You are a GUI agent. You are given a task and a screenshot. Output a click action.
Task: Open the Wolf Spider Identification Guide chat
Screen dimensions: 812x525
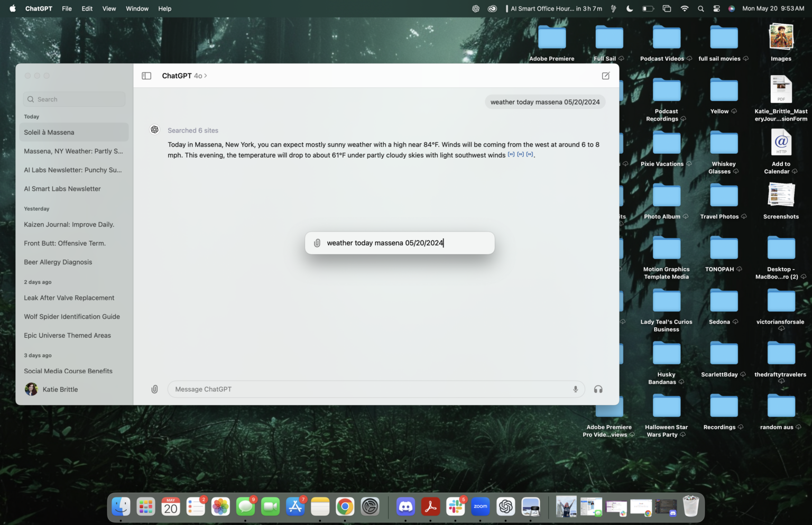[x=72, y=317]
